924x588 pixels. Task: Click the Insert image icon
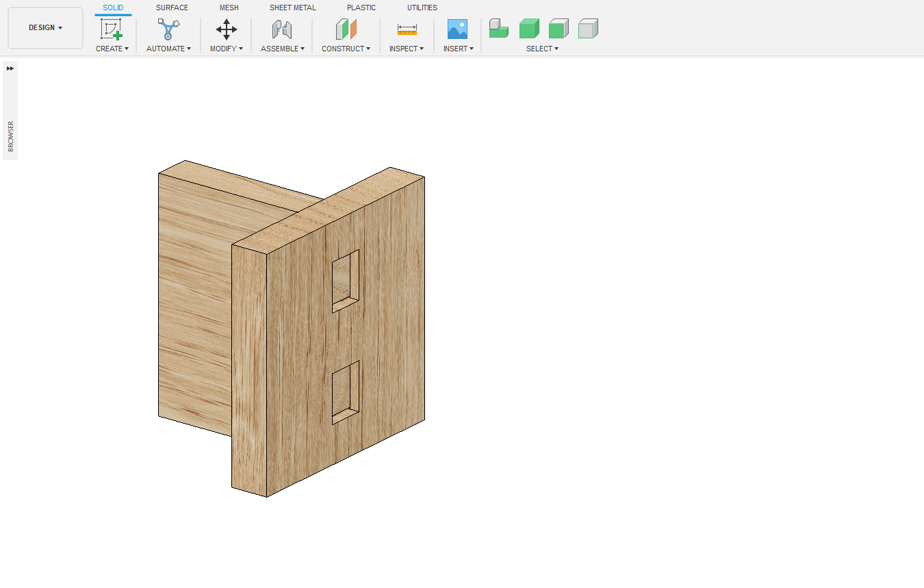pyautogui.click(x=457, y=29)
